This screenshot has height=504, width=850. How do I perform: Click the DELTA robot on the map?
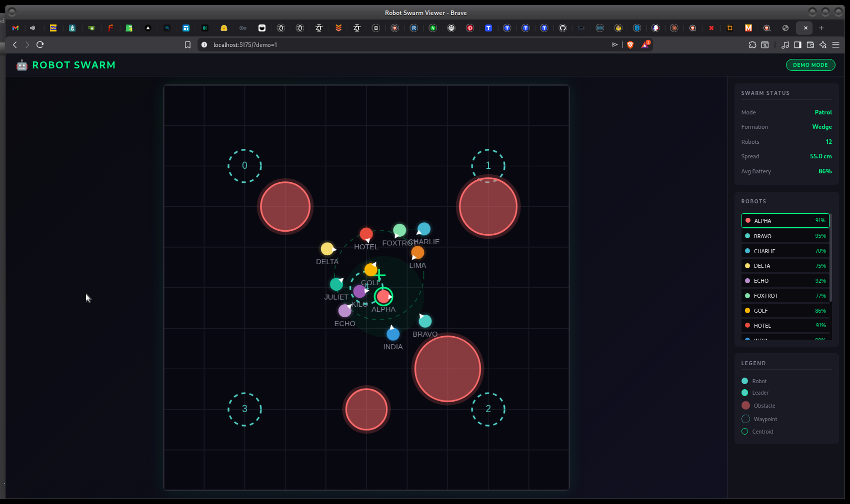coord(327,249)
